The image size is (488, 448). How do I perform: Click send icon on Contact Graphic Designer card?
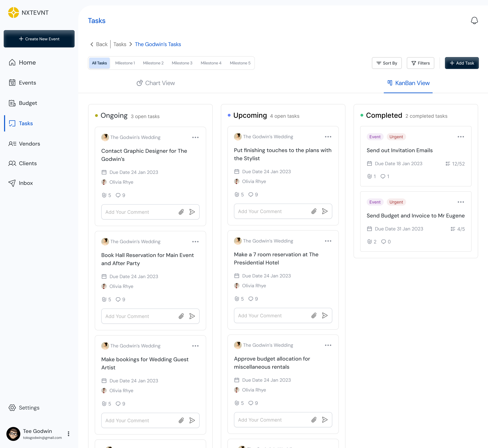192,212
